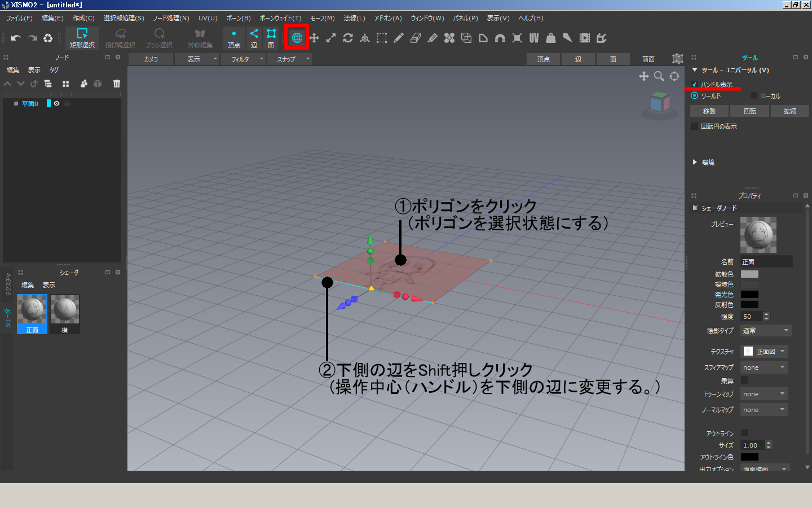This screenshot has height=508, width=812.
Task: Open ヘルプ(H) menu
Action: click(531, 18)
